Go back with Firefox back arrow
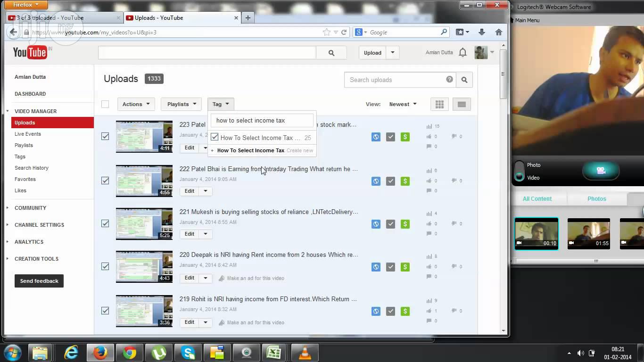Viewport: 644px width, 362px height. point(13,32)
